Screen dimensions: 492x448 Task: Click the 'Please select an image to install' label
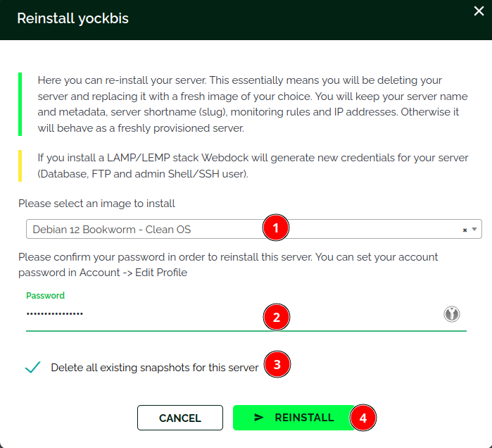pyautogui.click(x=96, y=204)
